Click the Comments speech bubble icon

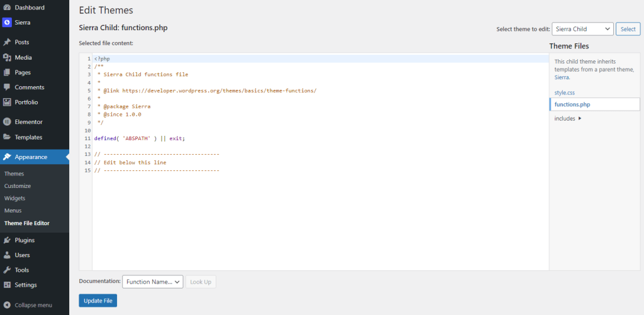point(6,87)
